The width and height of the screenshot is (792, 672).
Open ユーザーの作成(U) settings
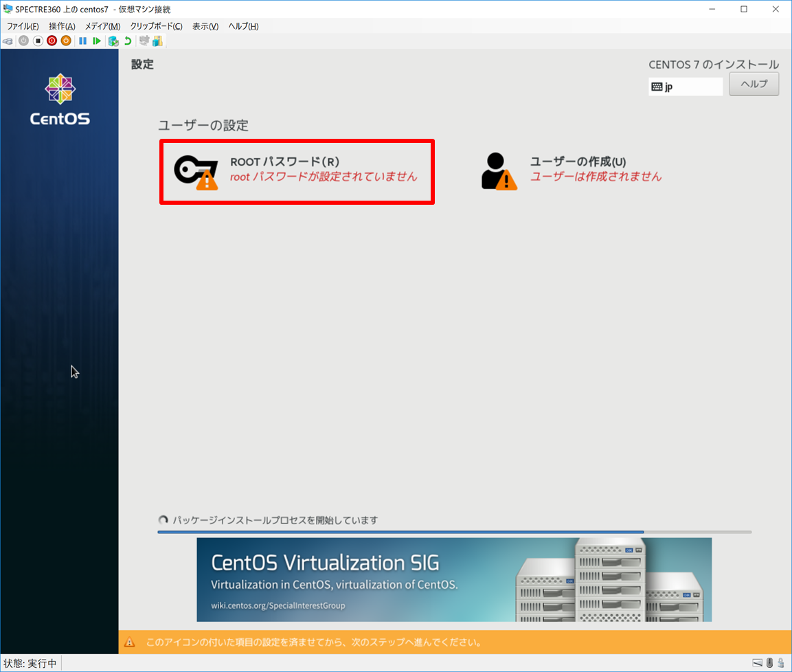(572, 172)
